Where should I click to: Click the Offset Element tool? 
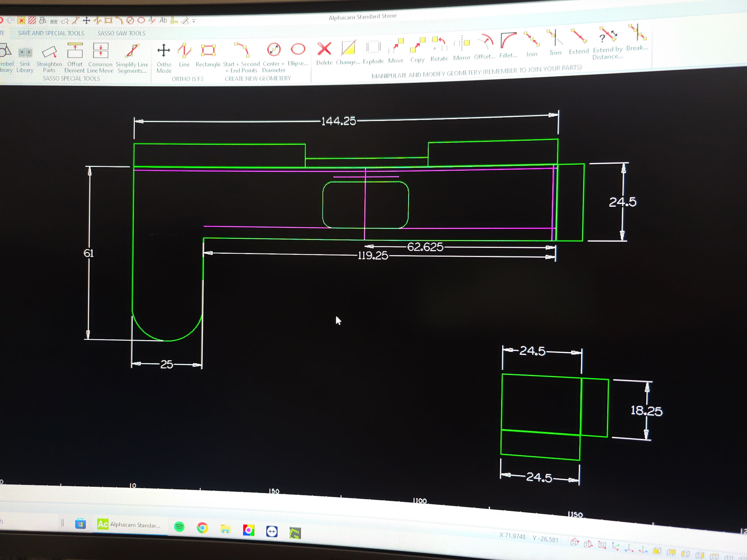[x=75, y=51]
